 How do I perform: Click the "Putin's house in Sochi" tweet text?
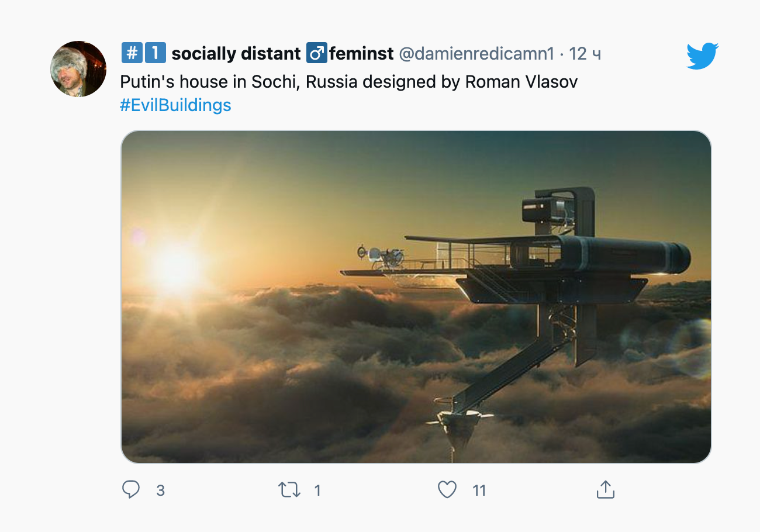[x=348, y=82]
